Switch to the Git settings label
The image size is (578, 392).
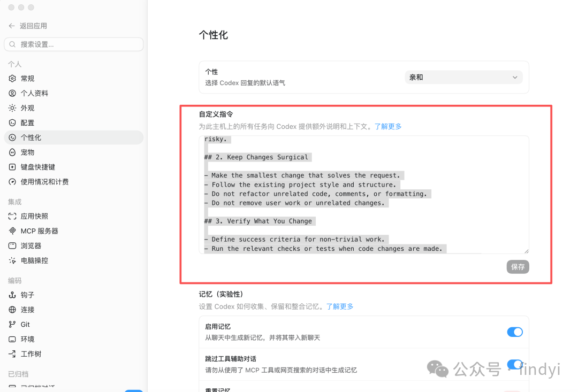click(x=25, y=324)
